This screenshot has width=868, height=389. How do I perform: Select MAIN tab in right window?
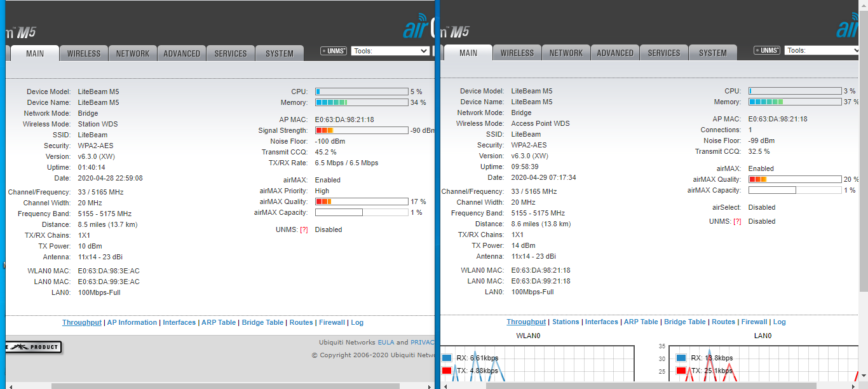(468, 53)
